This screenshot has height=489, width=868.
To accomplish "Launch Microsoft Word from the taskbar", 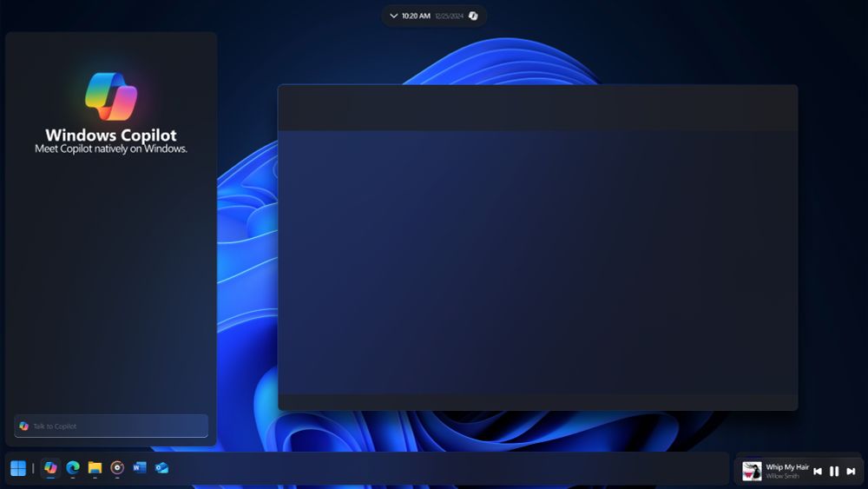I will point(140,468).
